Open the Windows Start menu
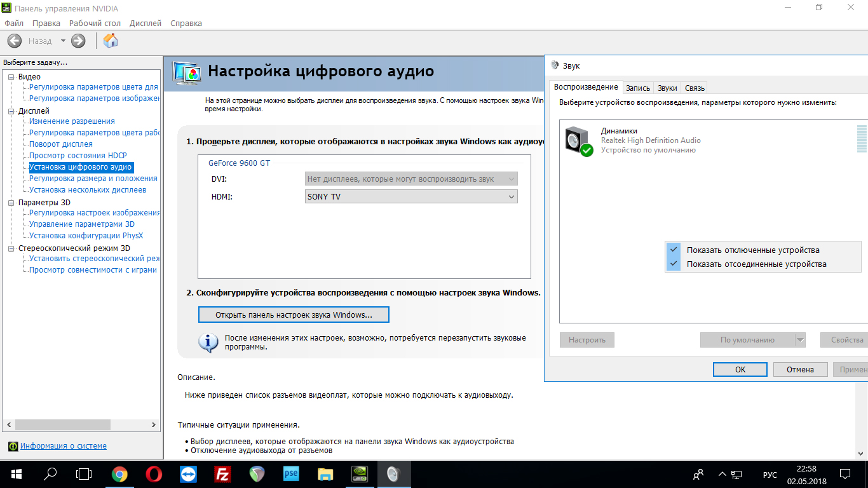 16,474
